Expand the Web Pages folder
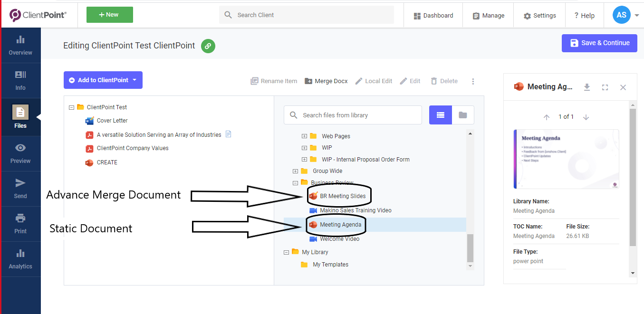The image size is (644, 314). (304, 136)
